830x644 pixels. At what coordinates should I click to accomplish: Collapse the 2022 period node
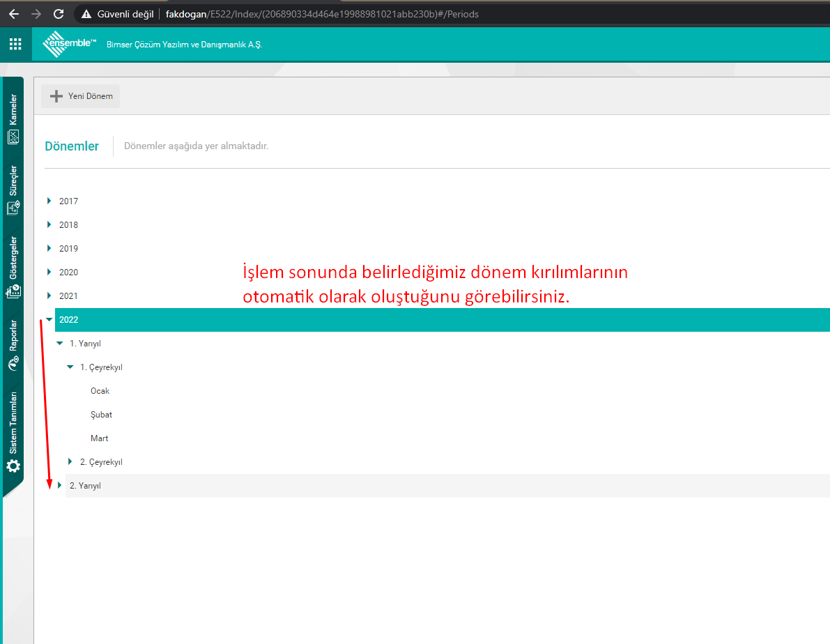(49, 320)
